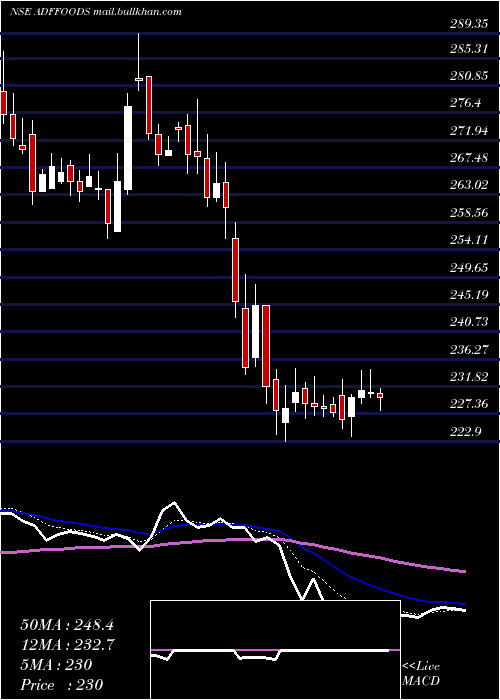The width and height of the screenshot is (500, 700).
Task: Click the Price : 230 readout
Action: tap(62, 685)
